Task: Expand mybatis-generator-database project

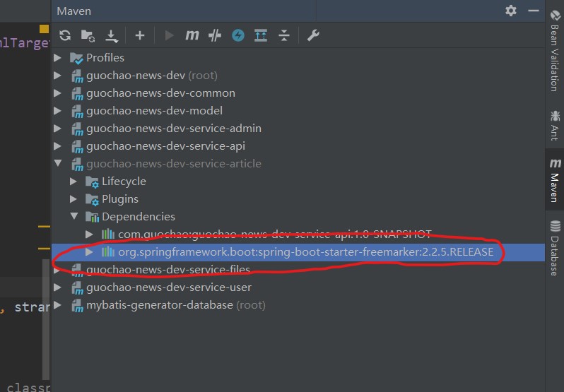Action: pyautogui.click(x=57, y=304)
